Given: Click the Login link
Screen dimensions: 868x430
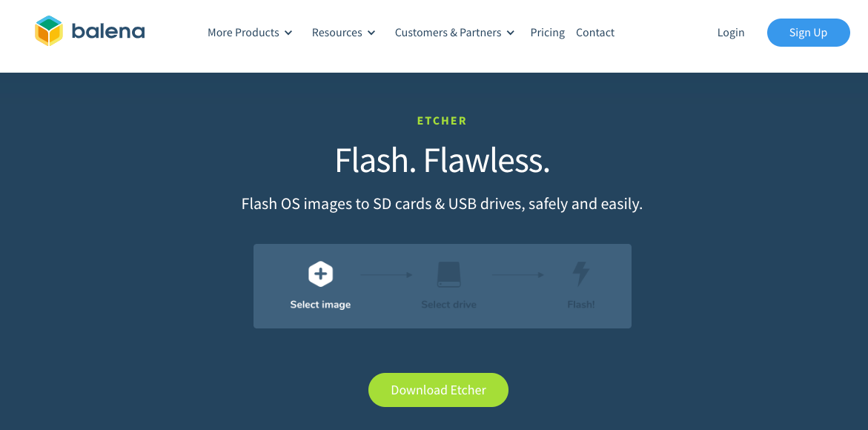Looking at the screenshot, I should click(731, 33).
